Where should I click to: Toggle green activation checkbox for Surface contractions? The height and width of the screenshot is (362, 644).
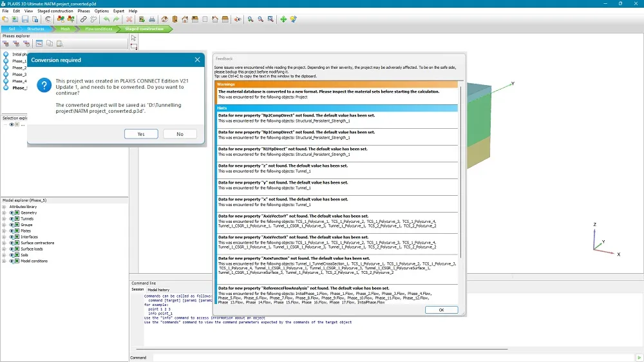17,243
